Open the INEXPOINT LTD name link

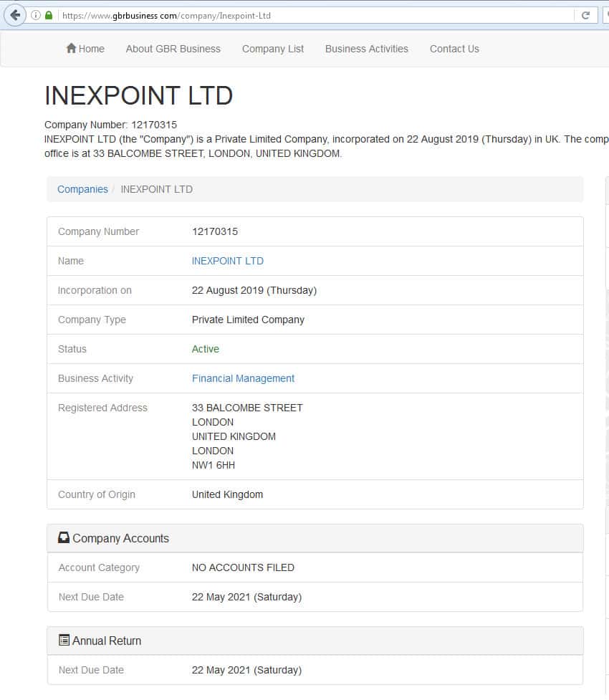(227, 261)
